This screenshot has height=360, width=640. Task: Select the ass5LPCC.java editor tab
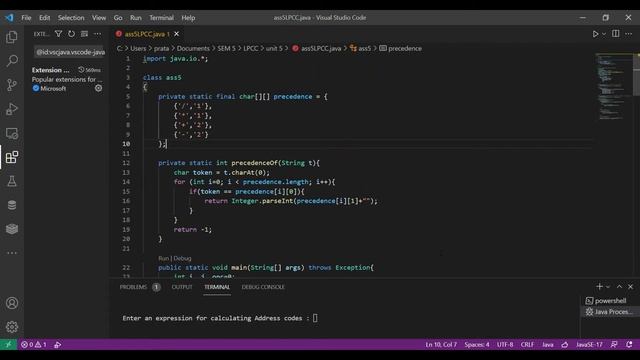click(147, 34)
